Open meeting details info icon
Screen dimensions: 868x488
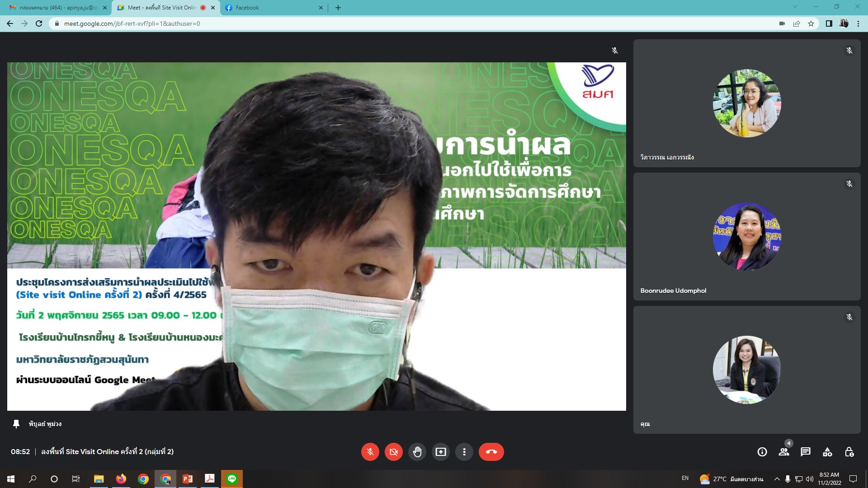[762, 452]
